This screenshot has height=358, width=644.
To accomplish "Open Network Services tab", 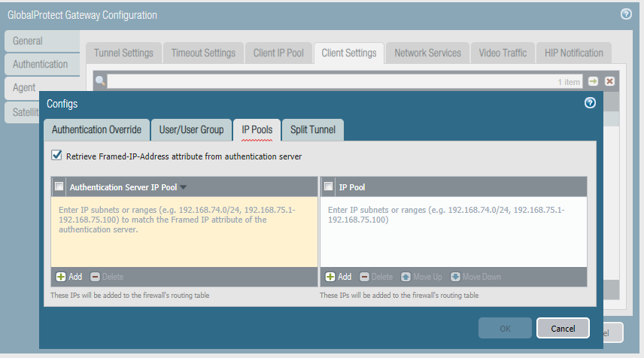I will click(427, 53).
